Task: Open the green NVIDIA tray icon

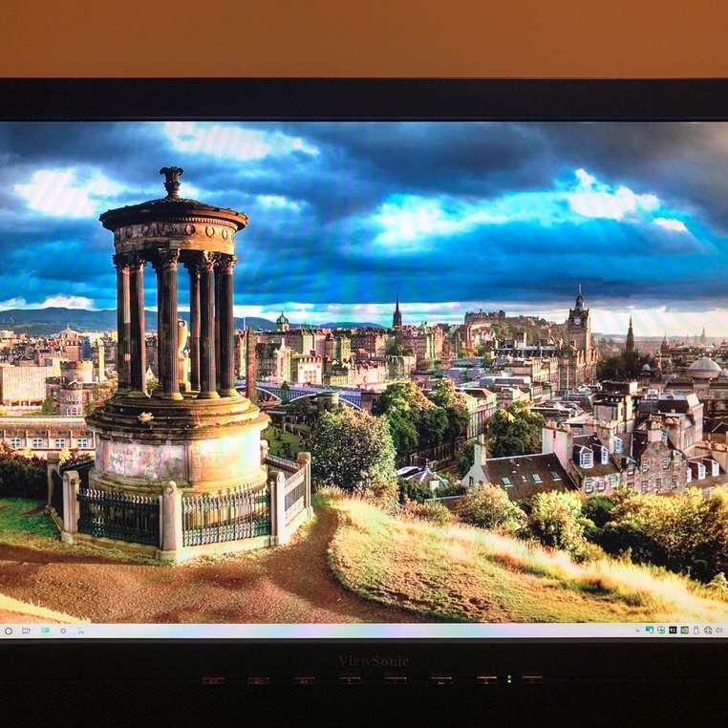Action: point(684,631)
